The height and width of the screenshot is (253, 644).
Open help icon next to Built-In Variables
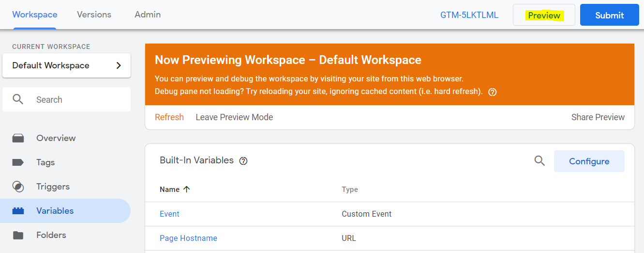click(243, 161)
